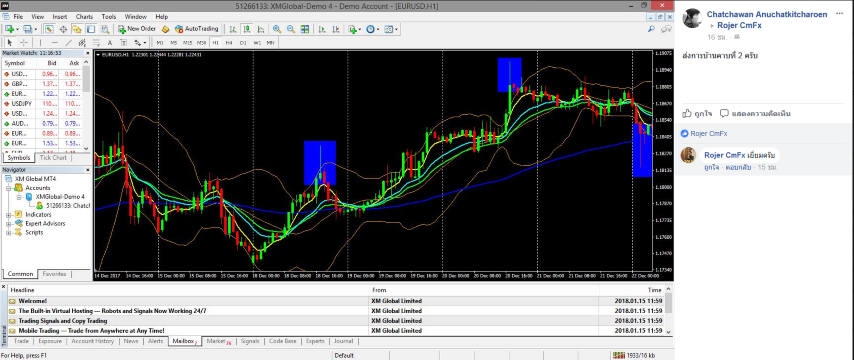Image resolution: width=854 pixels, height=360 pixels.
Task: Expand the Indicators tree node
Action: [x=9, y=215]
